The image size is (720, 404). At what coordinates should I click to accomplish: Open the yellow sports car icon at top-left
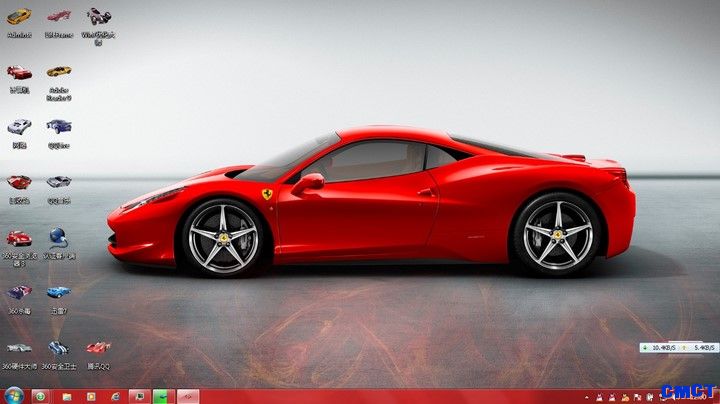[x=19, y=17]
